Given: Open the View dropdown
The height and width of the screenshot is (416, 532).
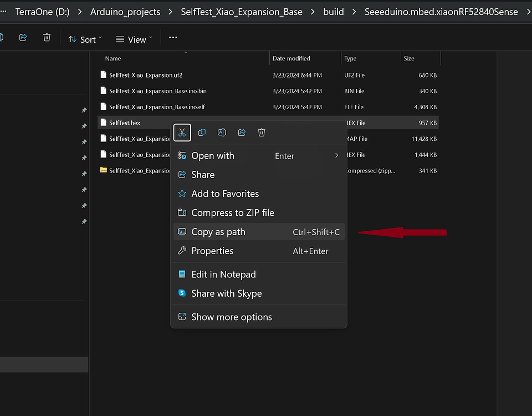Looking at the screenshot, I should pos(134,39).
